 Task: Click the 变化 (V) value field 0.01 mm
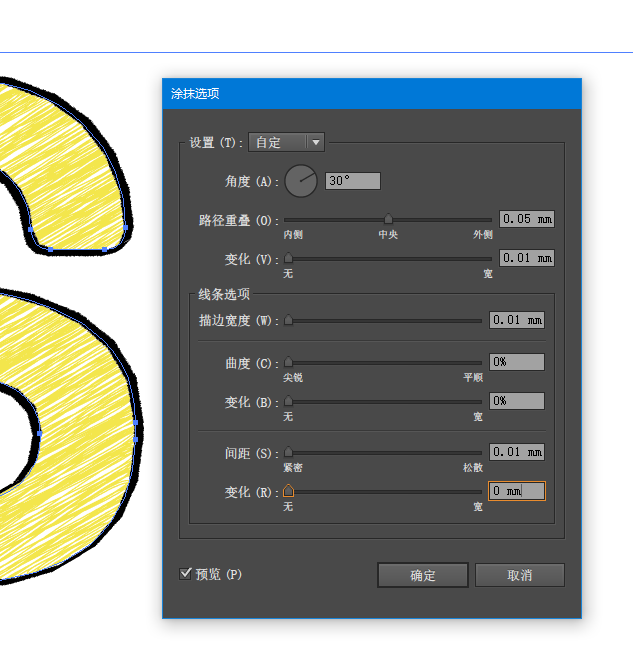tap(526, 258)
